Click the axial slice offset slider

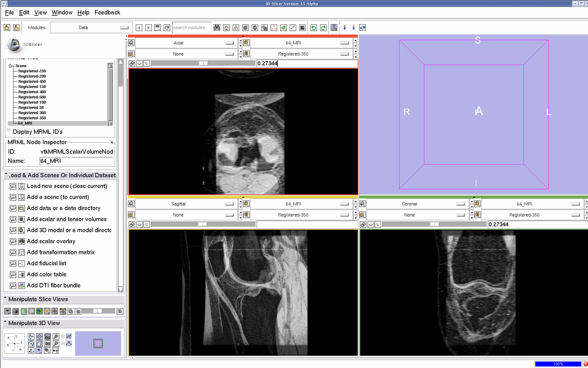203,63
